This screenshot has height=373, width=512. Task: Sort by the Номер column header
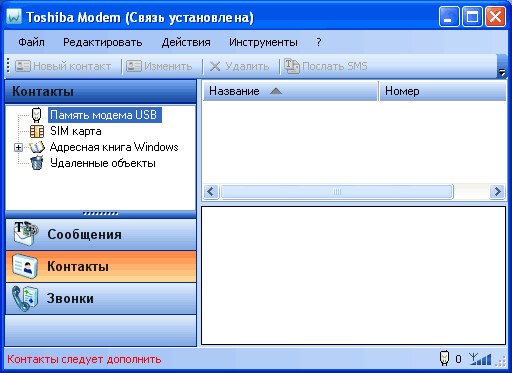pos(443,91)
